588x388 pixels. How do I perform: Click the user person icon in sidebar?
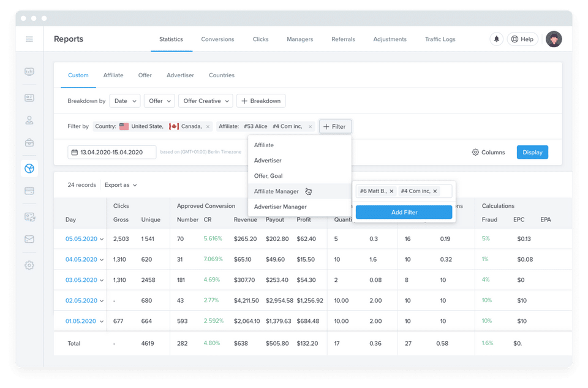[x=29, y=120]
